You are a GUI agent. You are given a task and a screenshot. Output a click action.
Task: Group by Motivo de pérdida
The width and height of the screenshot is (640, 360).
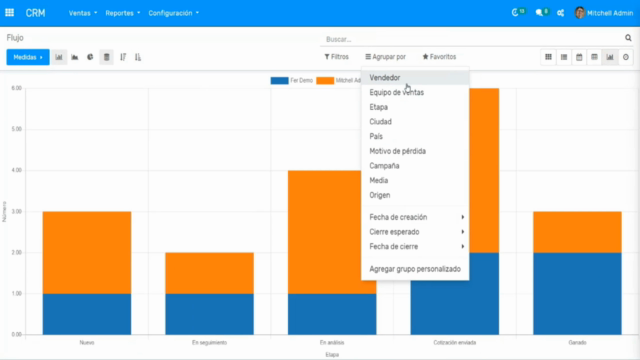[x=415, y=151]
